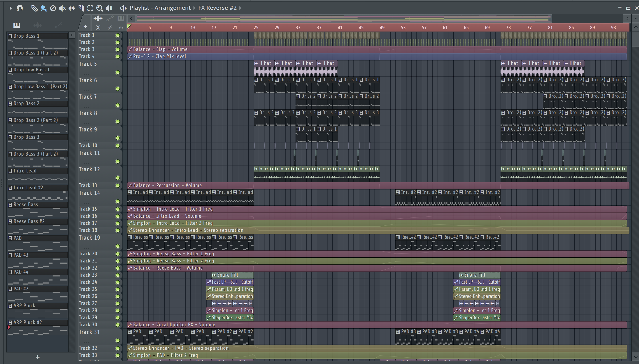Select the Zoom magnifier tool
The image size is (639, 364).
pos(99,8)
